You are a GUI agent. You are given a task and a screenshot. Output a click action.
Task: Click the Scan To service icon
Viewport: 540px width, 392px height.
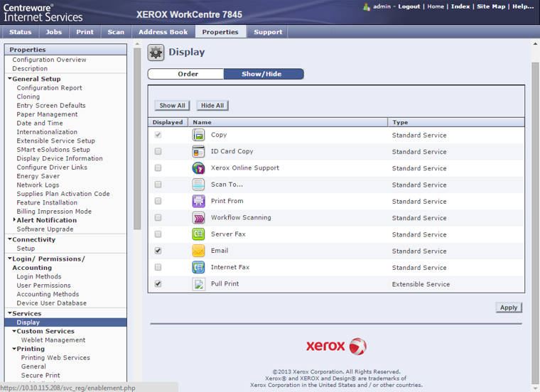(198, 185)
